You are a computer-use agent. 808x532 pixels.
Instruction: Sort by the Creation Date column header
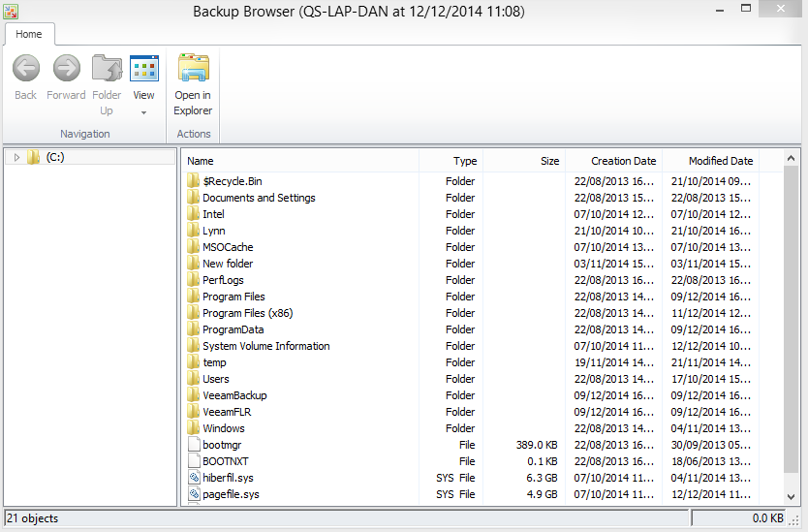(613, 161)
